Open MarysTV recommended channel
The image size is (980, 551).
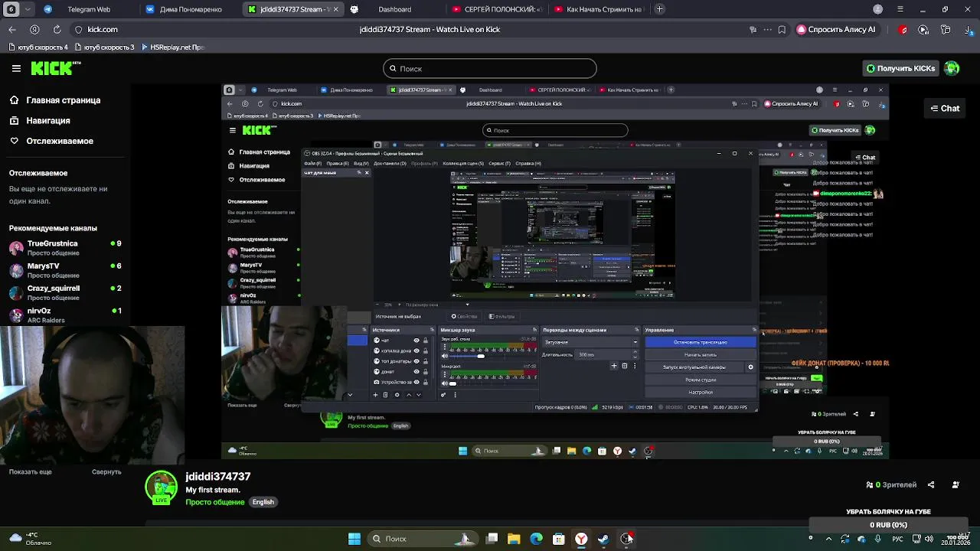65,270
